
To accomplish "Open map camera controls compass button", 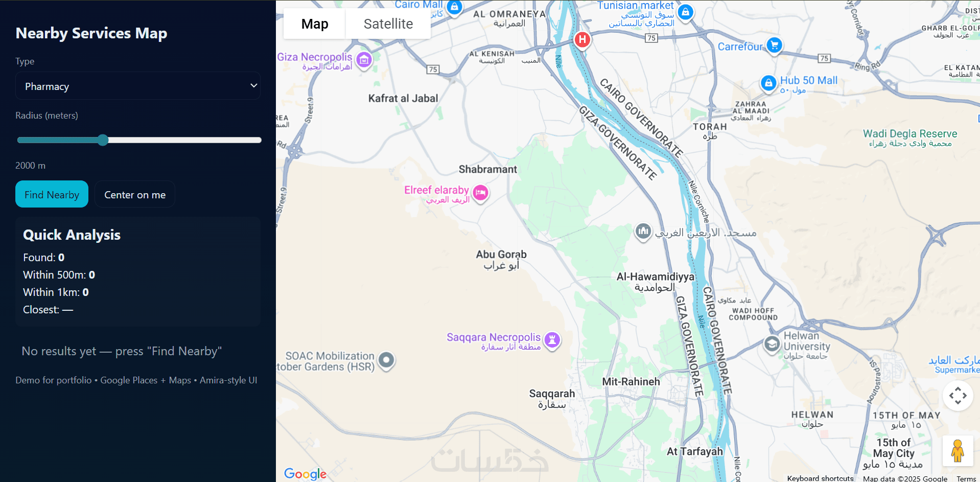I will [x=958, y=395].
